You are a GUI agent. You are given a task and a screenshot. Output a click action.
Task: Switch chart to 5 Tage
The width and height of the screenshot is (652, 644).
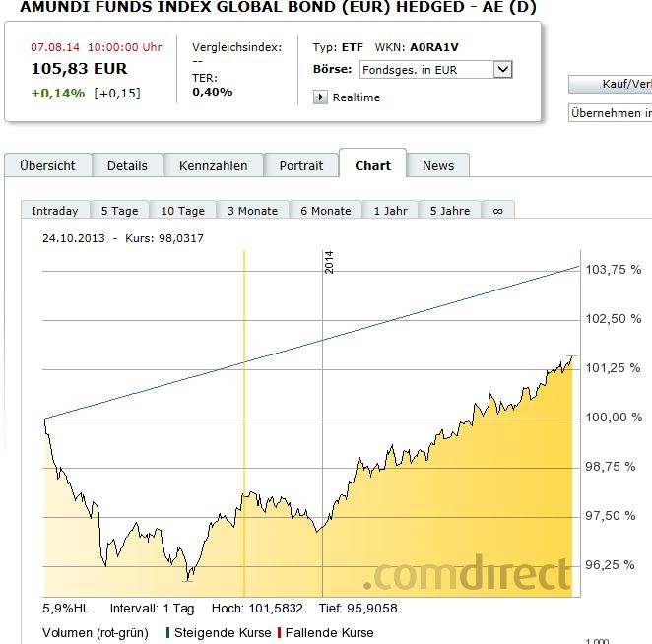[x=119, y=211]
